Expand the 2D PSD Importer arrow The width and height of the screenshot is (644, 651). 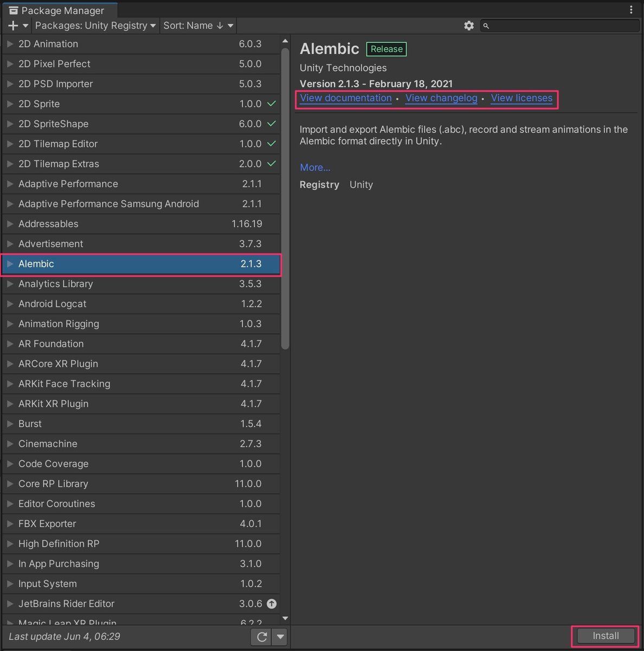coord(10,84)
